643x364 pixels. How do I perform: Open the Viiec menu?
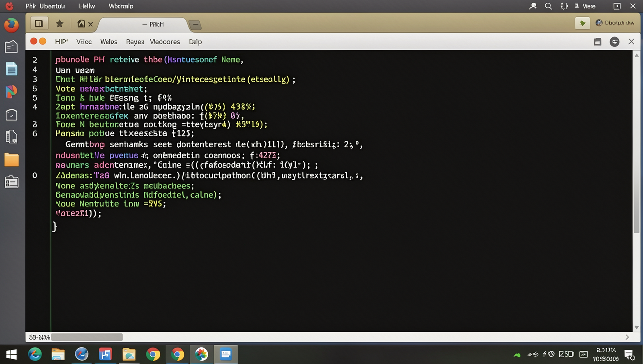[84, 42]
